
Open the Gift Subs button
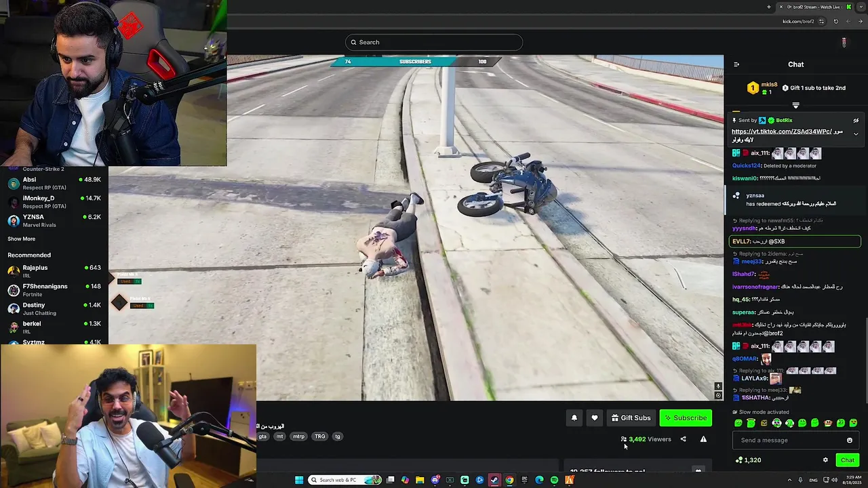pos(631,418)
